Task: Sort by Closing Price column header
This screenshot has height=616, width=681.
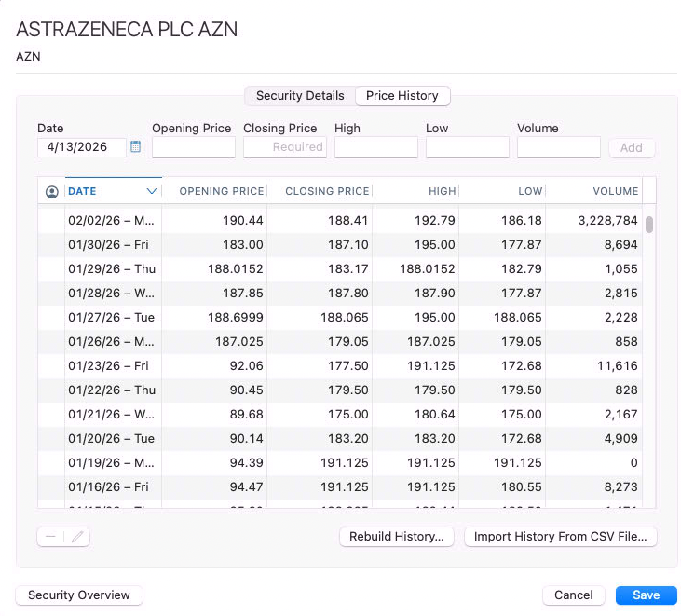Action: [x=320, y=191]
